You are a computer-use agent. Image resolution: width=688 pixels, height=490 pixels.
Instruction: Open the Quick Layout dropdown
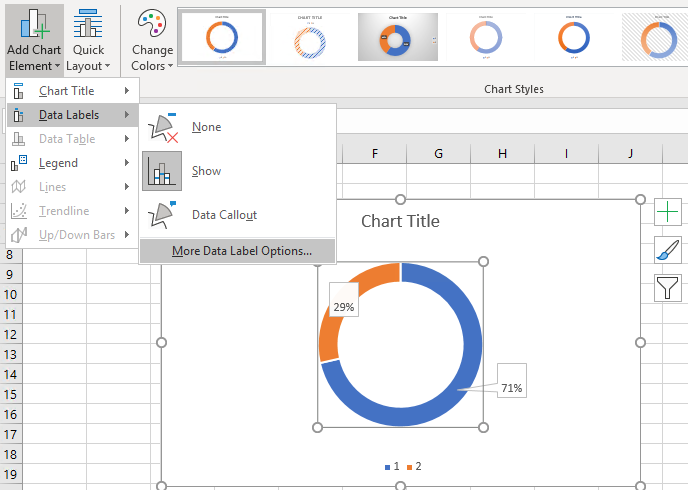88,39
